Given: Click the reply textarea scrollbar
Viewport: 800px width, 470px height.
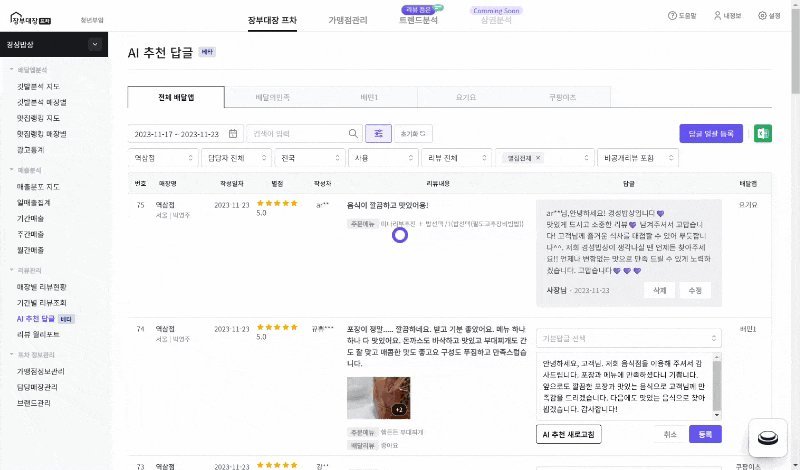Looking at the screenshot, I should pos(717,386).
